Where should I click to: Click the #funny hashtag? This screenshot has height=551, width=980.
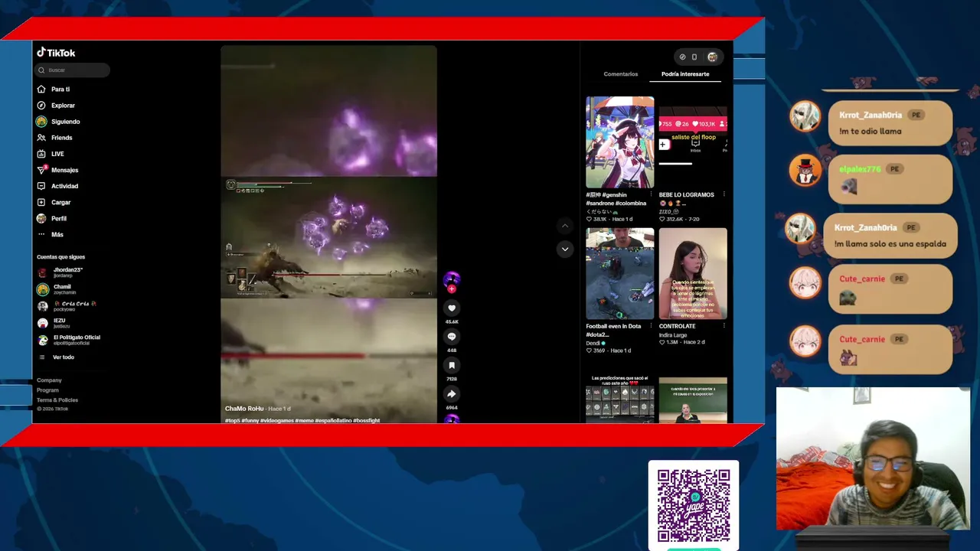coord(250,420)
